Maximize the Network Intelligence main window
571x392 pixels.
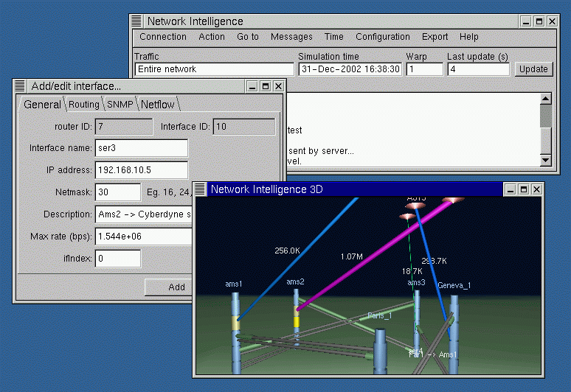click(539, 21)
